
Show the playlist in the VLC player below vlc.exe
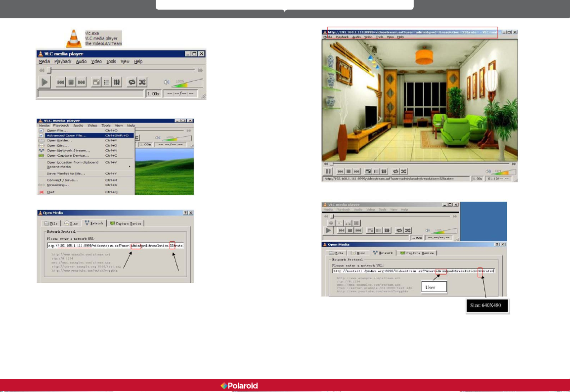106,82
